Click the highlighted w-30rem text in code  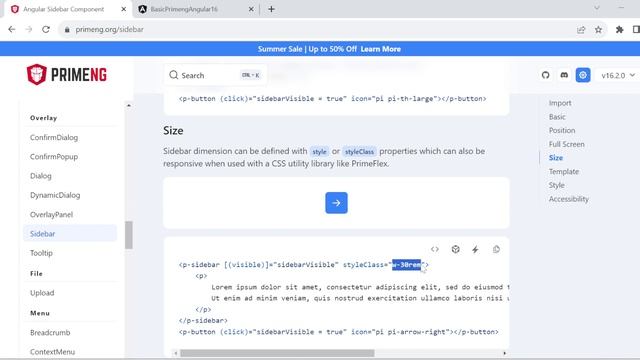(x=406, y=264)
